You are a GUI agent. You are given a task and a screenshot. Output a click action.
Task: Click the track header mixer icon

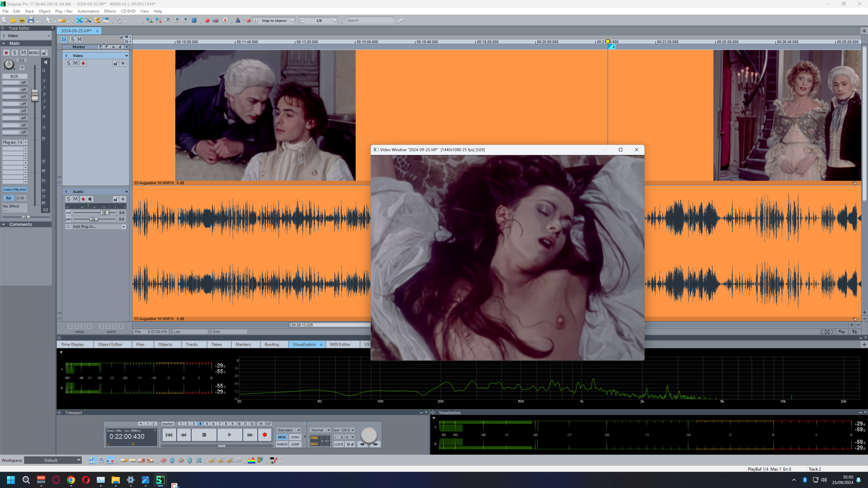point(64,39)
